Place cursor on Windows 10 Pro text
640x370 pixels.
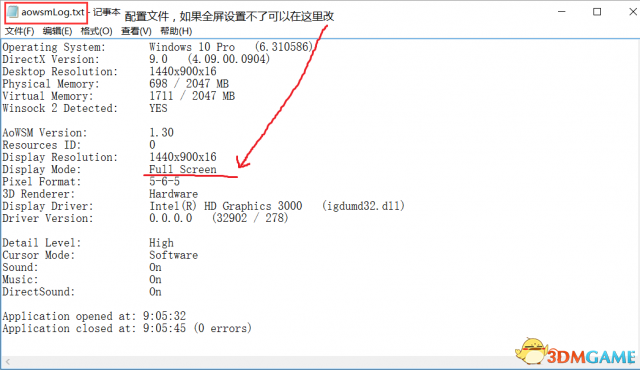tap(192, 47)
